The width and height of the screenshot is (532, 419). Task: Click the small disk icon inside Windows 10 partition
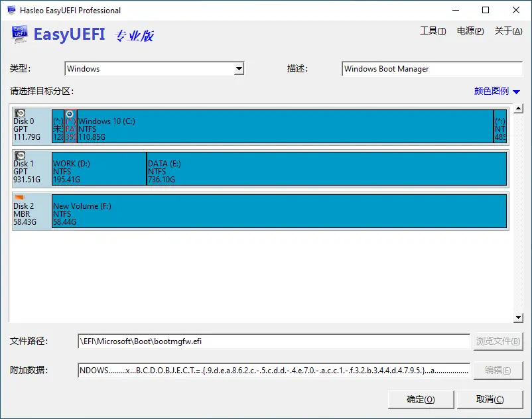point(70,114)
